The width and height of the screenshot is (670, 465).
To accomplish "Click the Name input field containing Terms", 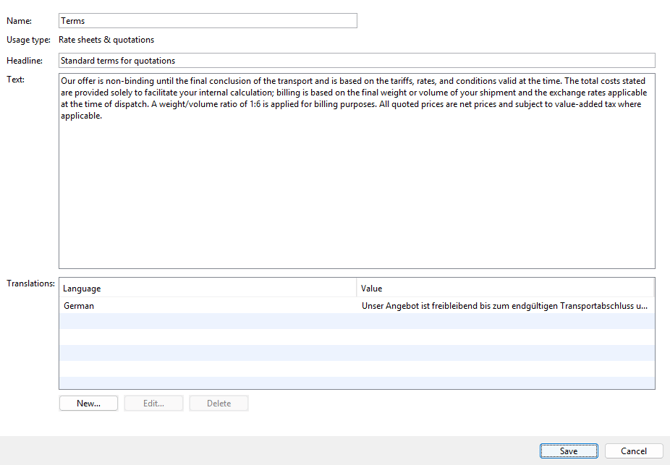I will click(207, 20).
